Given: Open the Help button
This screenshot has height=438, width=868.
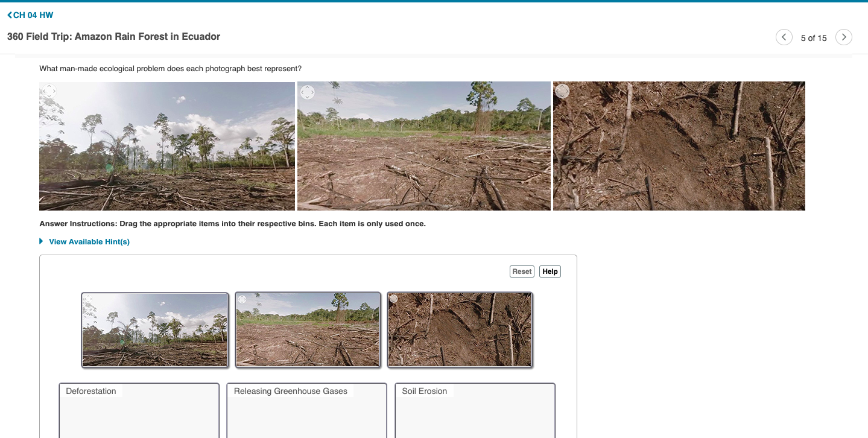Looking at the screenshot, I should coord(550,271).
